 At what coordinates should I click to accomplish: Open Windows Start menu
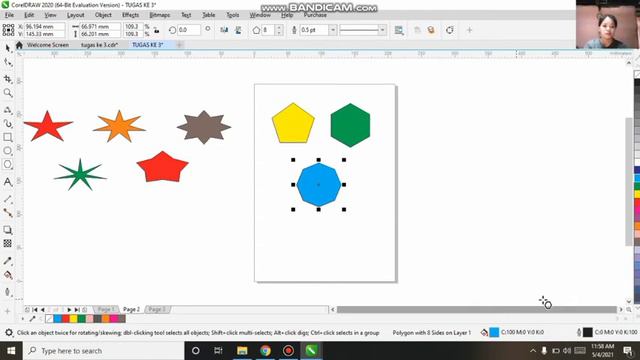point(11,351)
